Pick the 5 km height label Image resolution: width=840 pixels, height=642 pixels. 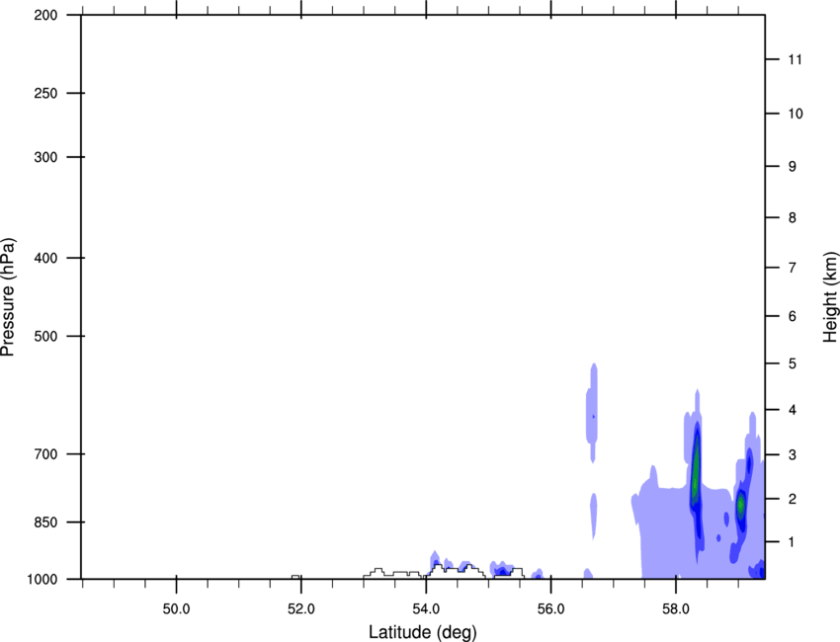coord(793,363)
